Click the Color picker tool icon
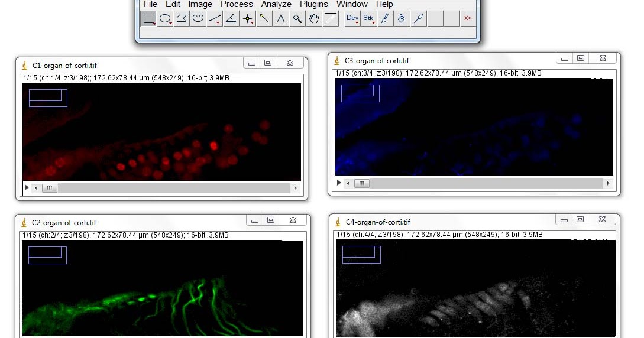The image size is (644, 338). pos(331,18)
